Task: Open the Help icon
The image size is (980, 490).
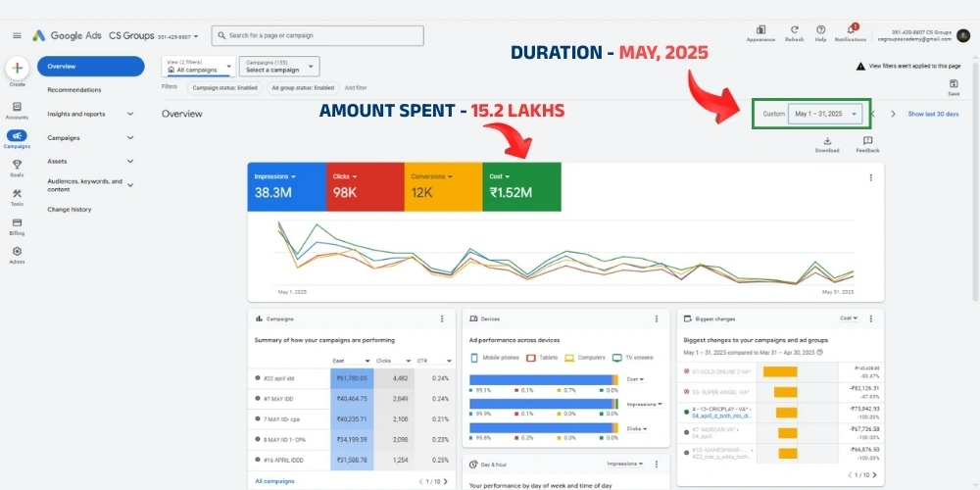Action: (820, 30)
